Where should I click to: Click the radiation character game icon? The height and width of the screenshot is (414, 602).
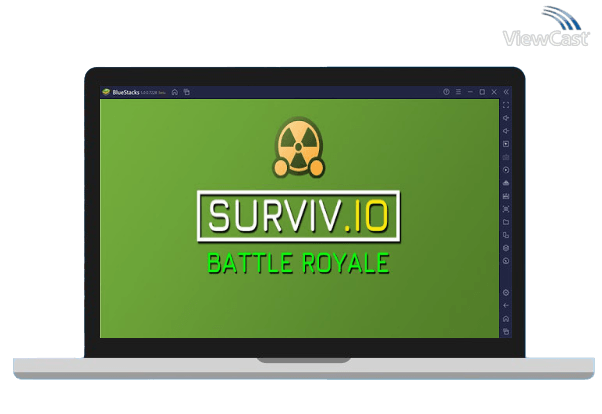299,147
